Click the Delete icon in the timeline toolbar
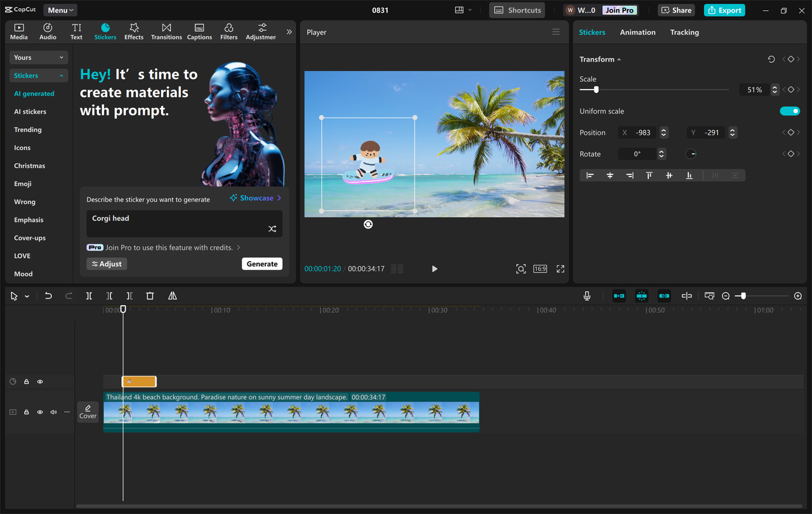The width and height of the screenshot is (812, 514). tap(150, 295)
